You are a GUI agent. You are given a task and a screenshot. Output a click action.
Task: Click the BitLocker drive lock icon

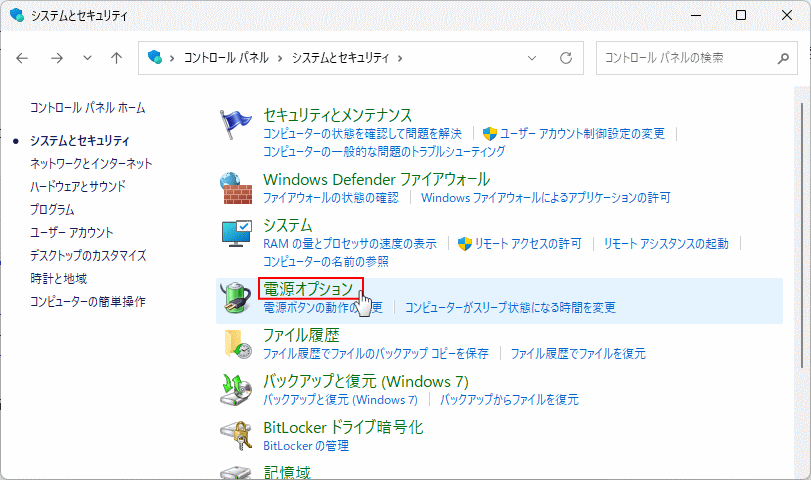click(236, 436)
